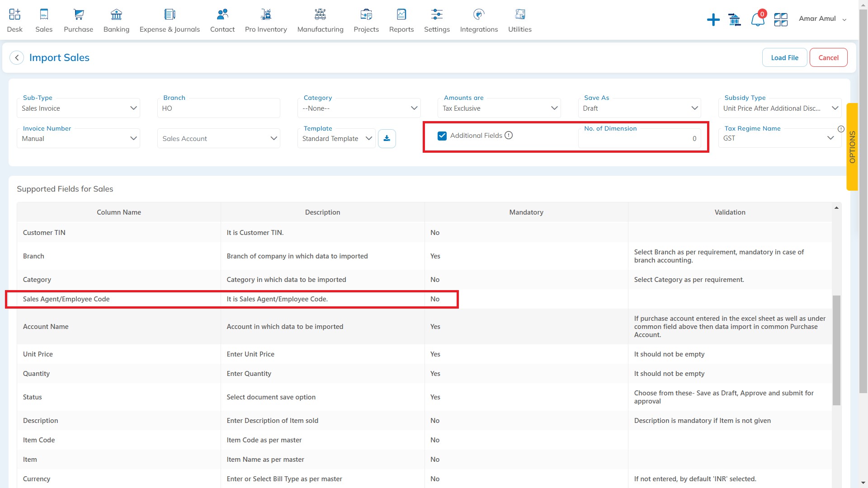Select the Purchase menu tab
Screen dimensions: 868x488
(78, 19)
